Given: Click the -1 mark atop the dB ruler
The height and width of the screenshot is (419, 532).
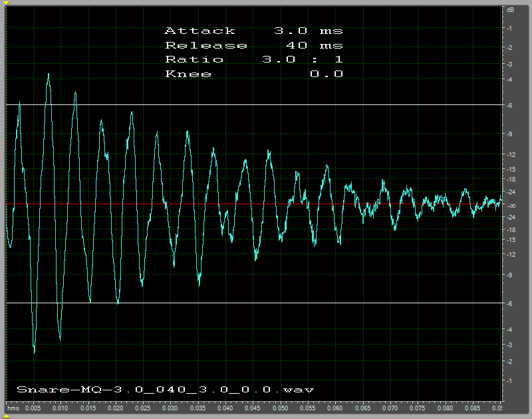Looking at the screenshot, I should [x=509, y=29].
